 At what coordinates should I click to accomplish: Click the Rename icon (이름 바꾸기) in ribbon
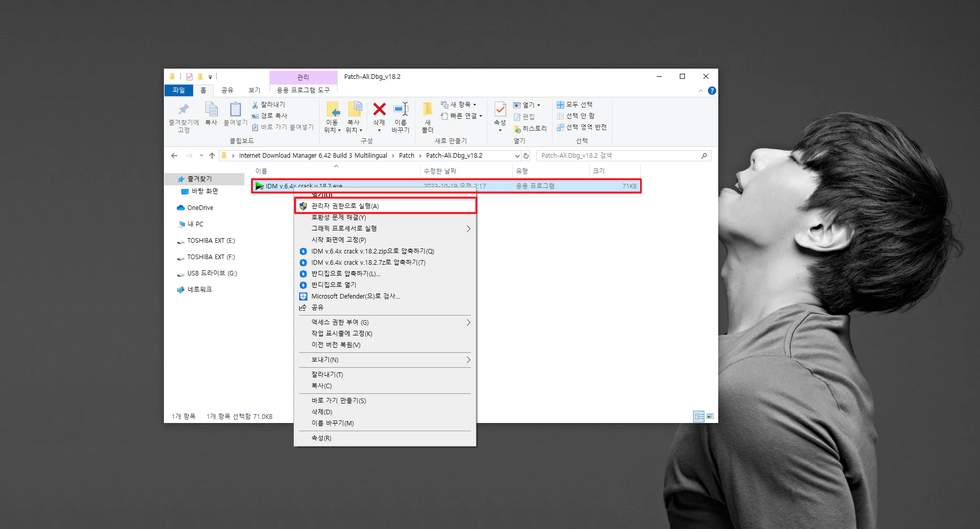(x=401, y=109)
